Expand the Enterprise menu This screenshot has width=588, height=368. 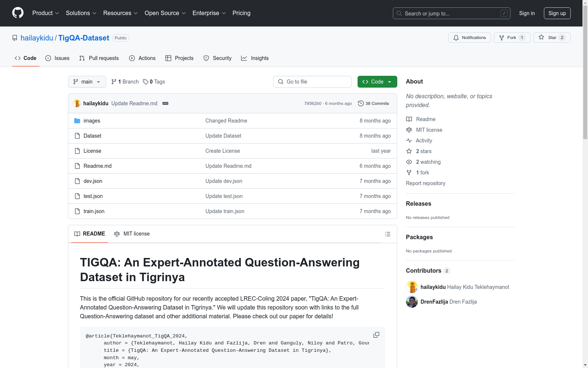pyautogui.click(x=209, y=13)
